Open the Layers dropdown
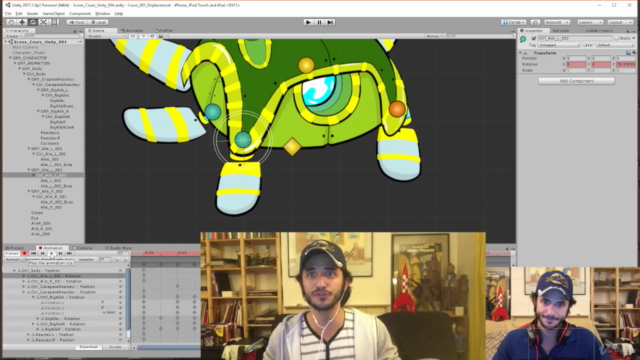The image size is (640, 360). coord(590,22)
